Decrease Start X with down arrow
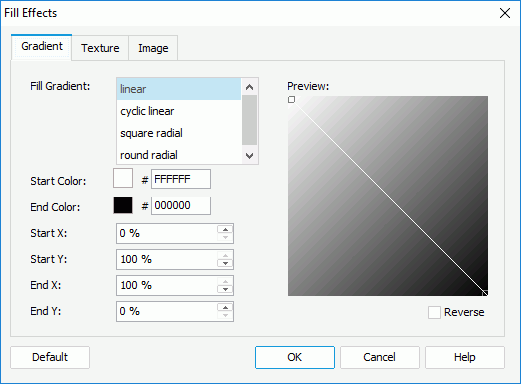This screenshot has height=384, width=521. 225,237
